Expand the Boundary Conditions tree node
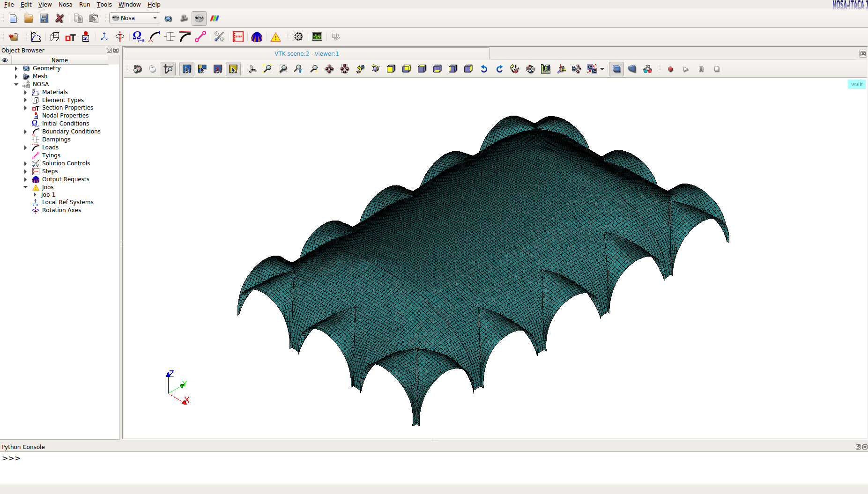 point(26,132)
